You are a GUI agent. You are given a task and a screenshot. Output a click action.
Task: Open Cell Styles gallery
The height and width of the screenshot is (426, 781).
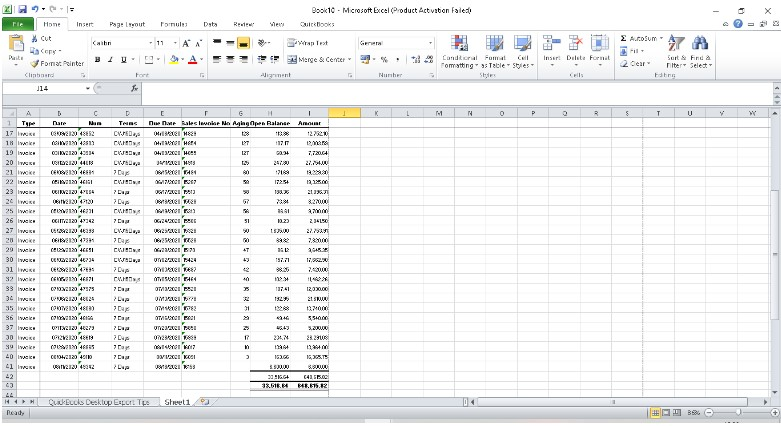[x=522, y=52]
